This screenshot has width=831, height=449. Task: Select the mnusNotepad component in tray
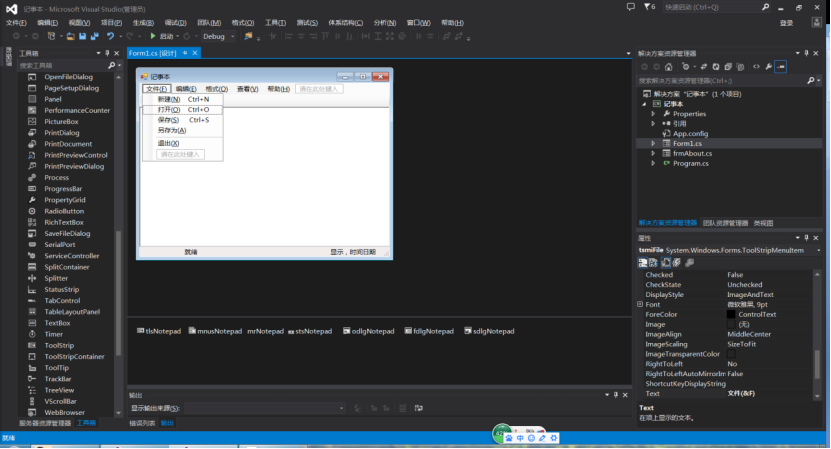point(215,331)
